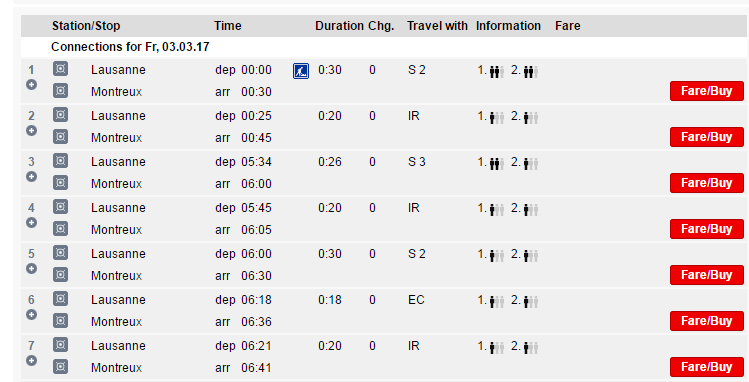Image resolution: width=749 pixels, height=382 pixels.
Task: Click the Lausanne station icon in connection 3
Action: (x=60, y=160)
